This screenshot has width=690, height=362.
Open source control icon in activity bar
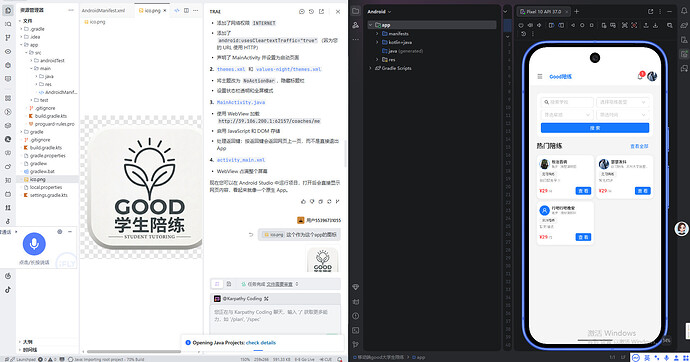(x=7, y=38)
